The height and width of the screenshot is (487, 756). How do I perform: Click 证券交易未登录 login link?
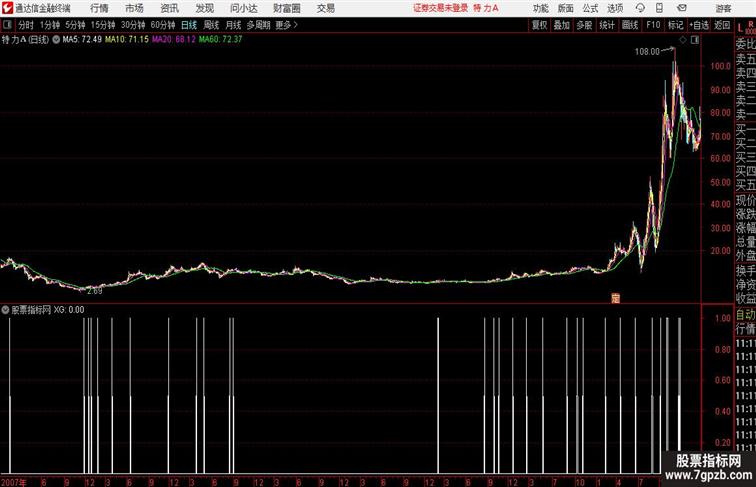pyautogui.click(x=440, y=8)
